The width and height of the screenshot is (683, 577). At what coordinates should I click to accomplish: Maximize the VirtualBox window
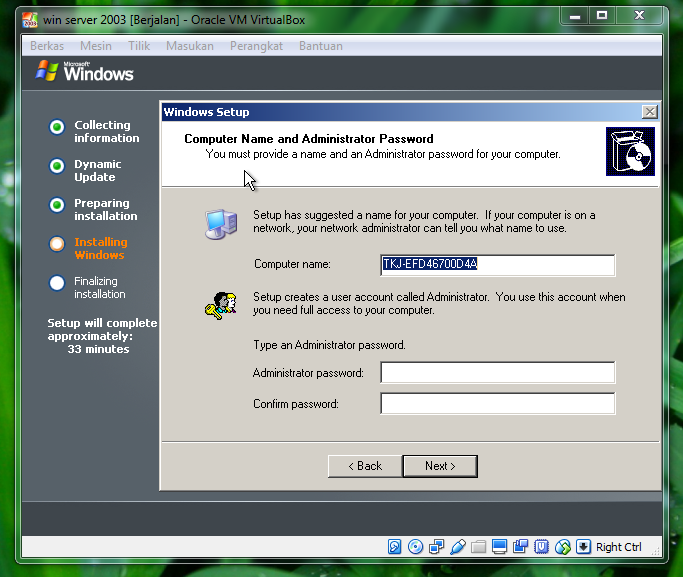point(602,16)
